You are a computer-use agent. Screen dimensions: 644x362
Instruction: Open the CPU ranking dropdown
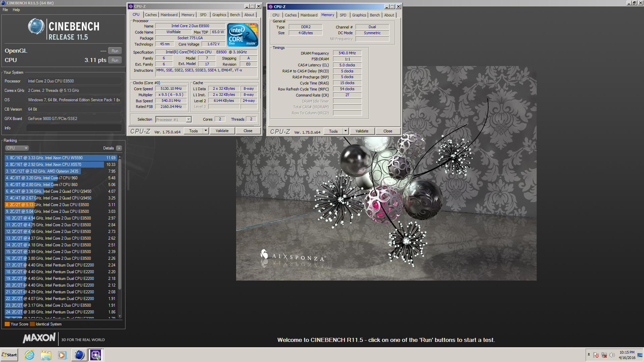click(17, 148)
